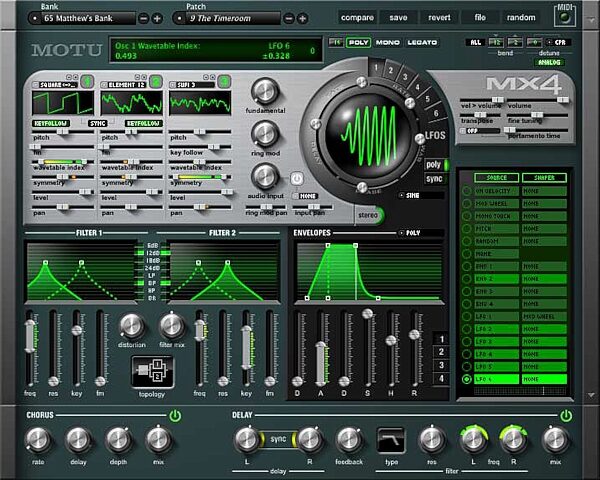Viewport: 600px width, 480px height.
Task: Toggle the Delay power icon
Action: coord(566,415)
